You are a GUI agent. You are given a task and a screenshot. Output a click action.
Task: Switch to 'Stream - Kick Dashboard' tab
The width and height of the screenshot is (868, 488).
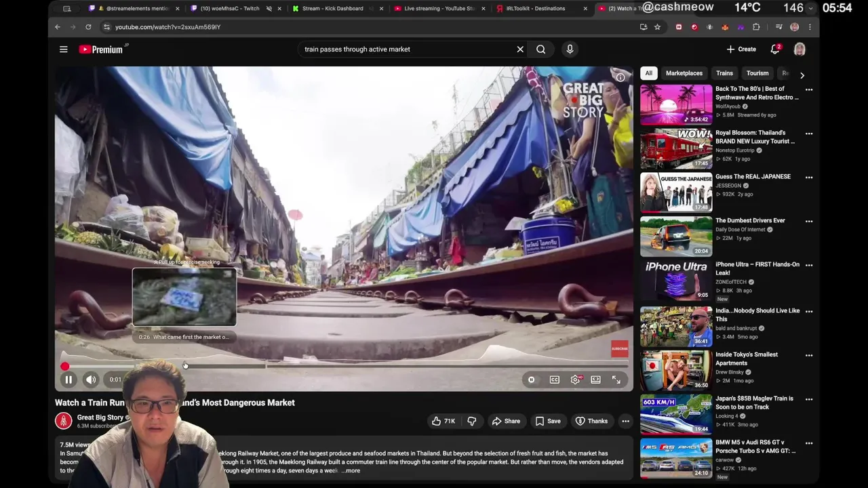332,9
